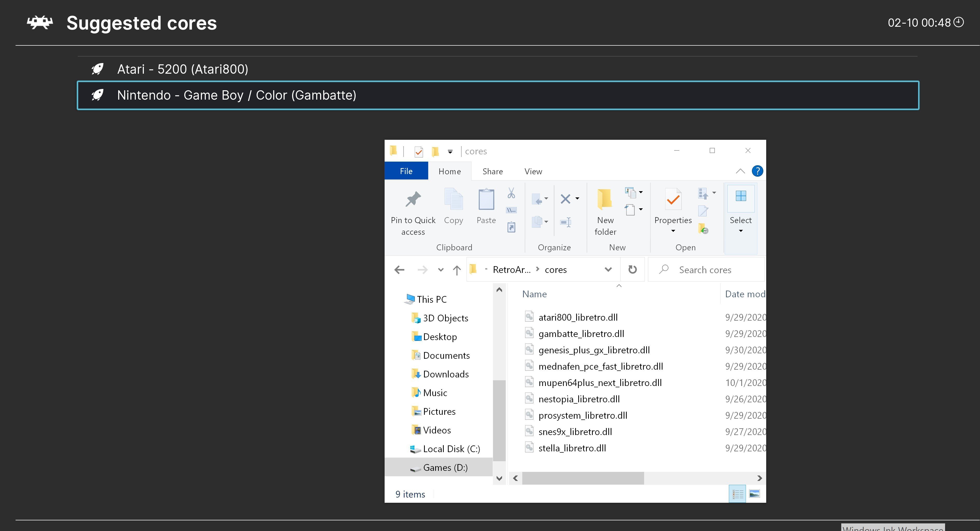The image size is (980, 531).
Task: Collapse the ribbon with the chevron
Action: pos(740,171)
